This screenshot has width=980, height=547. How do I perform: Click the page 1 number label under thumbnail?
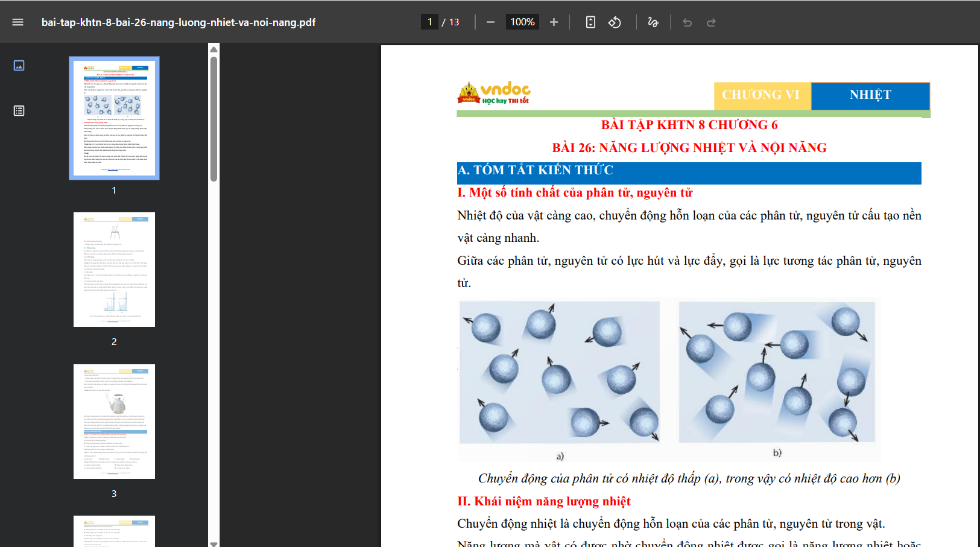pyautogui.click(x=114, y=190)
